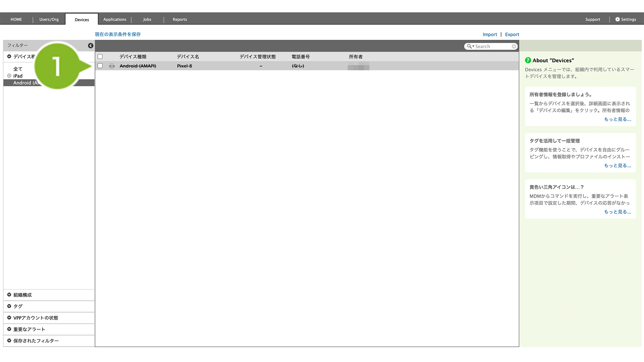
Task: Click the Export link
Action: tap(512, 34)
